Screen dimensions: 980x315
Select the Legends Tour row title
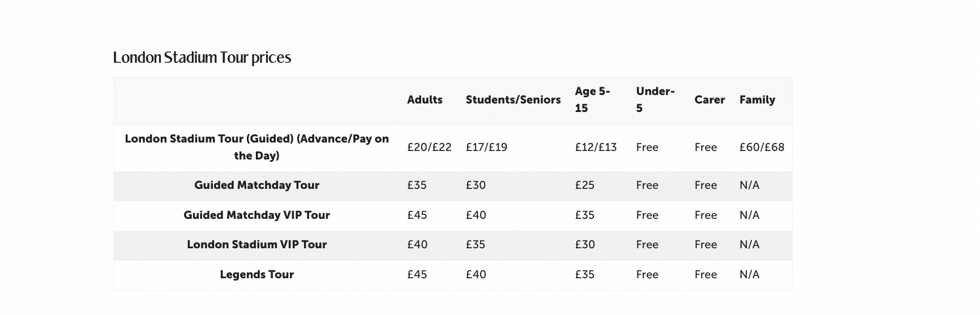(x=256, y=274)
